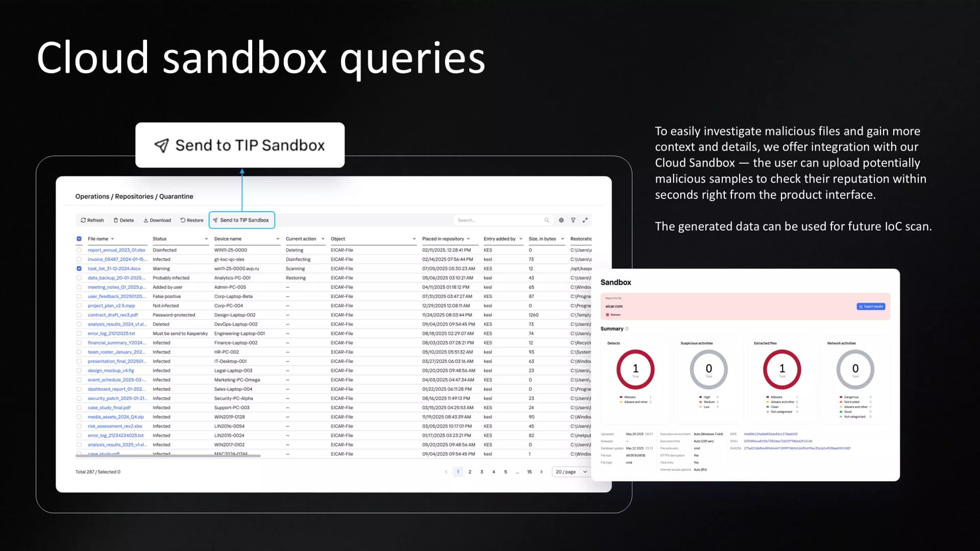Click the small Send to TIP Sandbox toolbar button

[241, 220]
